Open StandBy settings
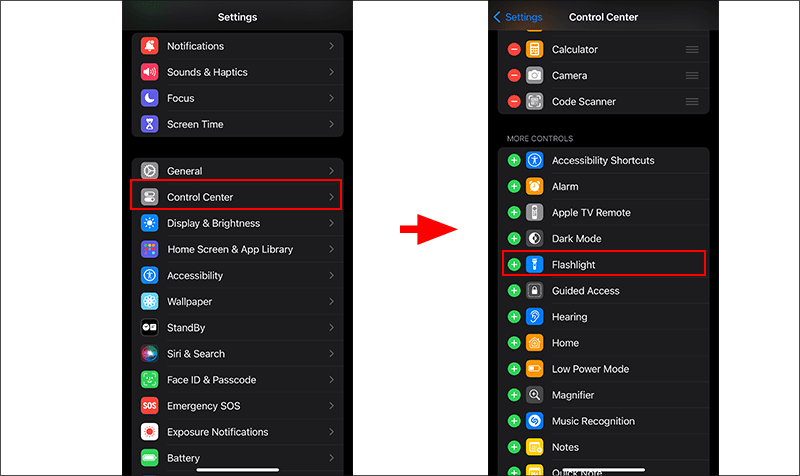The width and height of the screenshot is (800, 476). point(237,328)
